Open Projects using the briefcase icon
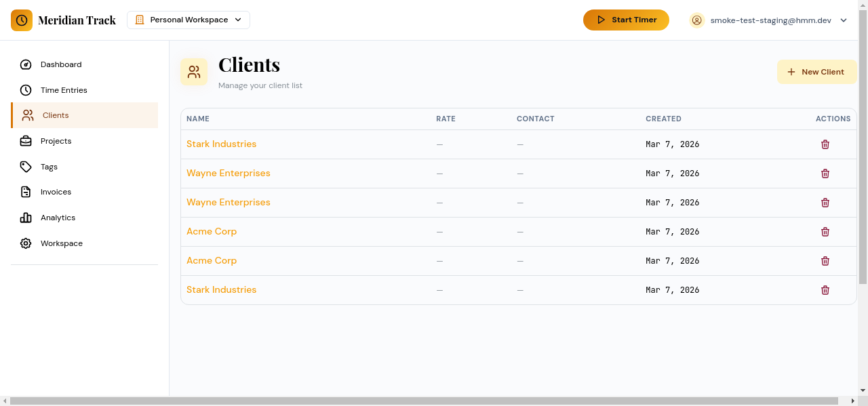Viewport: 868px width, 406px height. pyautogui.click(x=26, y=141)
